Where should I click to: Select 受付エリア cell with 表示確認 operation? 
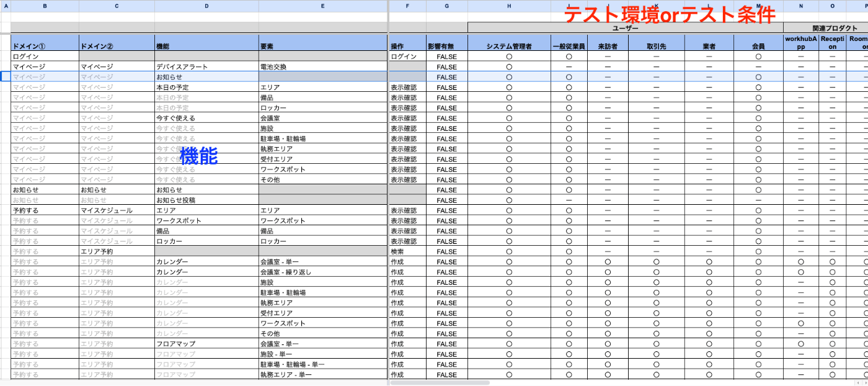(x=323, y=159)
